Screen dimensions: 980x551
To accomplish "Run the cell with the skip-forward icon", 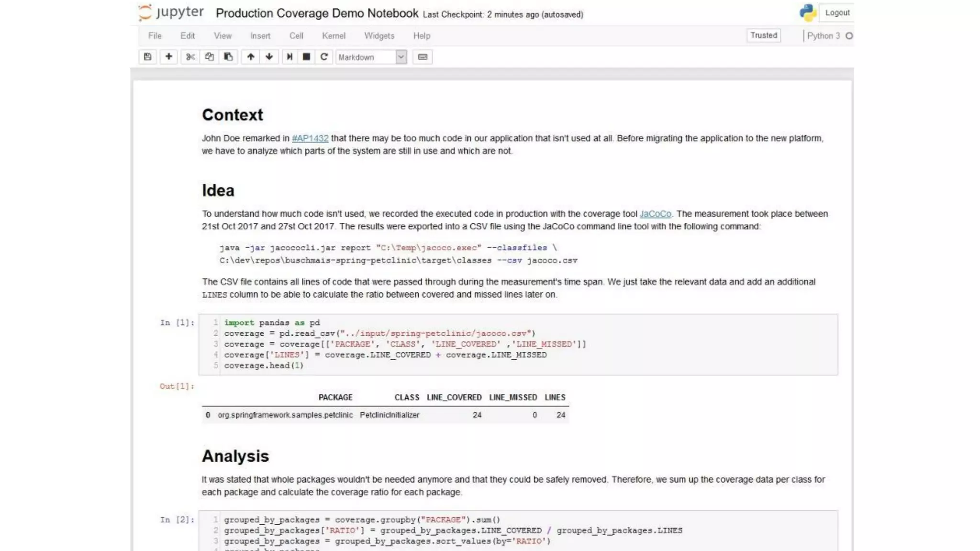I will point(290,57).
